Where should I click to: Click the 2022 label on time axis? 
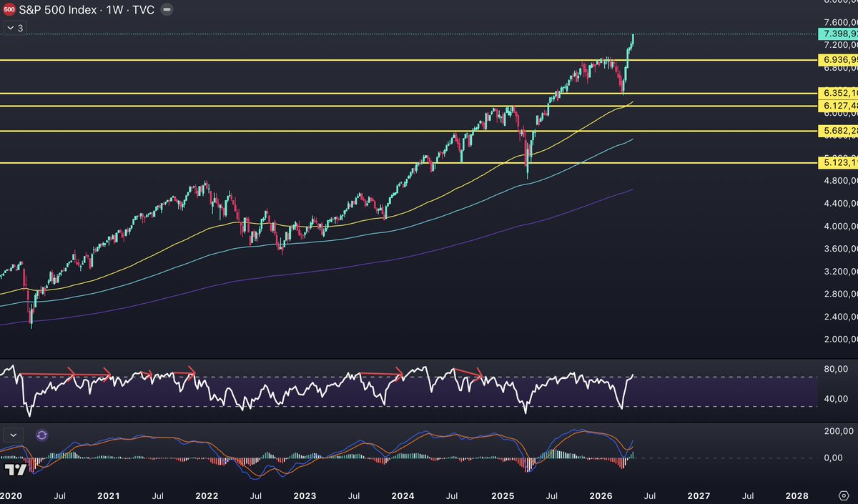coord(206,495)
